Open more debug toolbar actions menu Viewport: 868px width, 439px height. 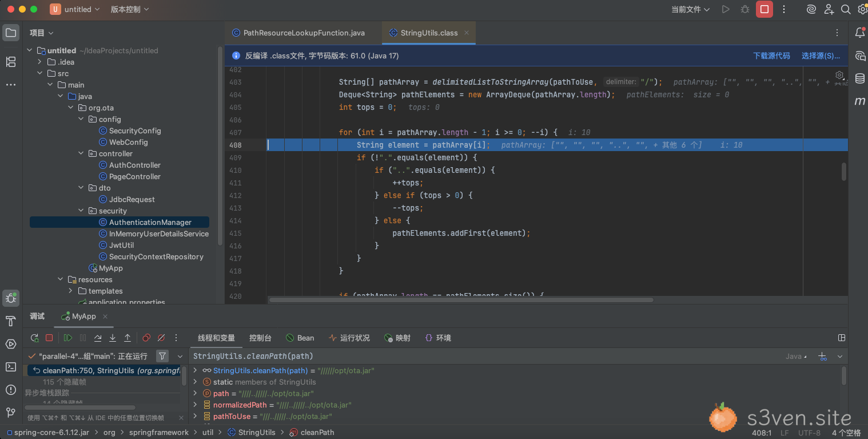pyautogui.click(x=176, y=338)
